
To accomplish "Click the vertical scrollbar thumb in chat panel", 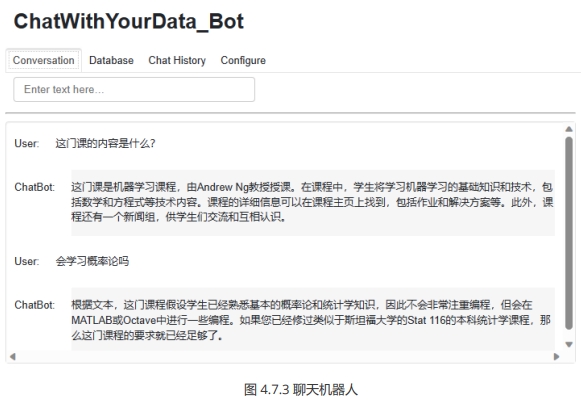I will (569, 233).
